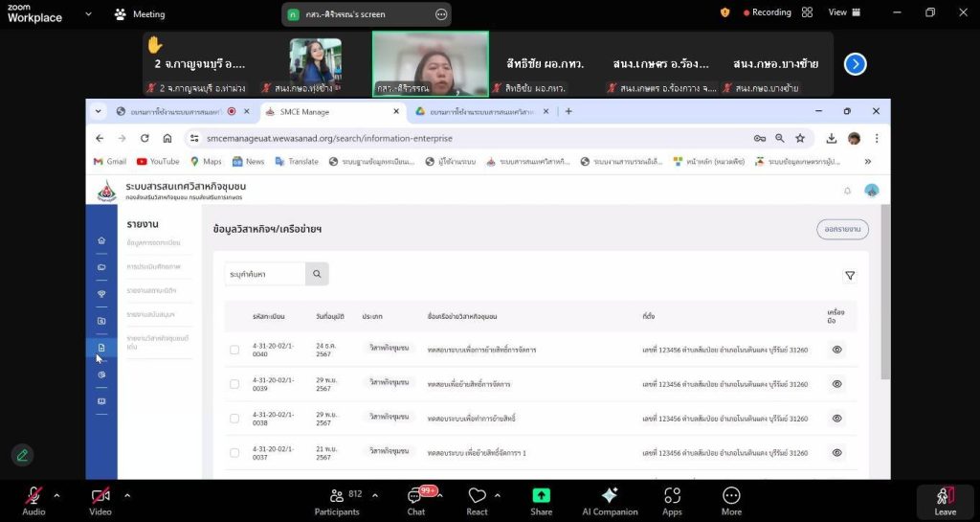980x522 pixels.
Task: Tick checkbox for row 4-31-20-02/1-0040
Action: [234, 350]
